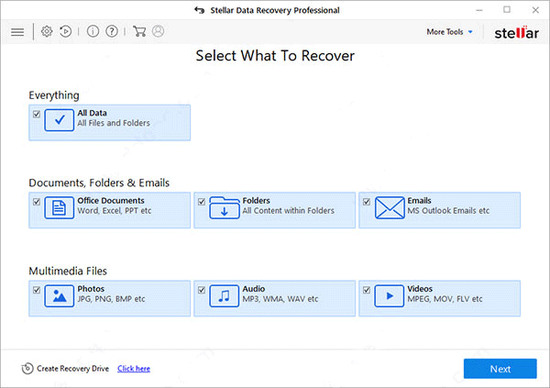Open the info icon
The image size is (550, 388).
[x=93, y=32]
